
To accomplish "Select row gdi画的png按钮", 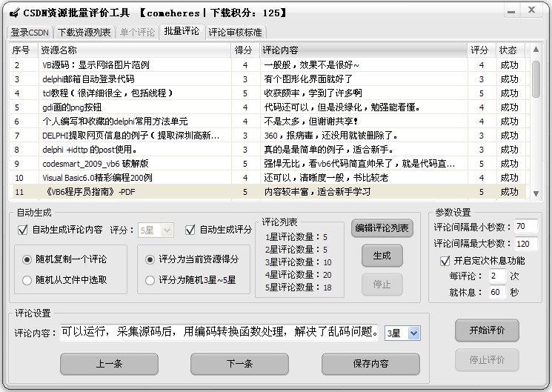I will pyautogui.click(x=267, y=107).
